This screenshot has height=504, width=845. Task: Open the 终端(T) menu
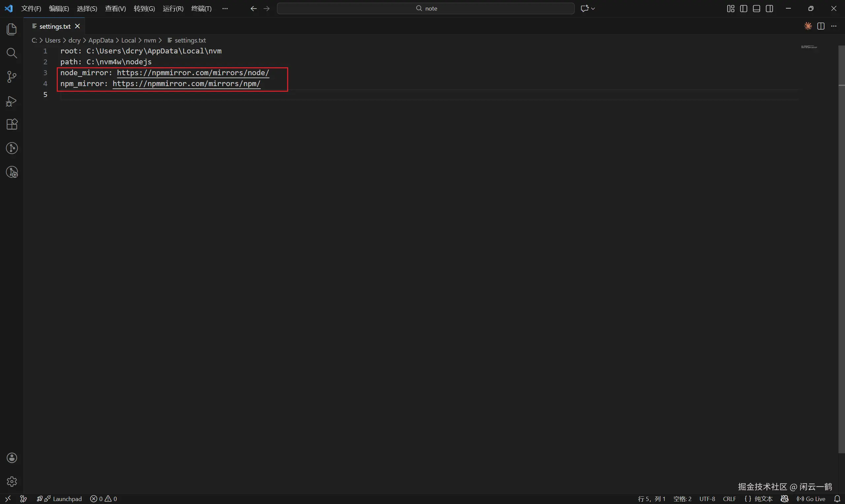tap(201, 9)
